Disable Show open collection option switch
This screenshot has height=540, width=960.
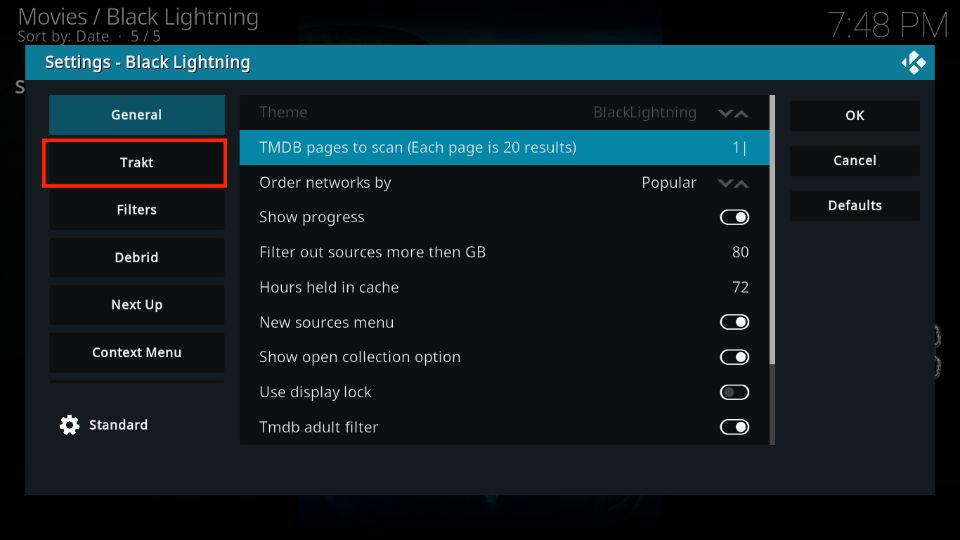pyautogui.click(x=734, y=357)
